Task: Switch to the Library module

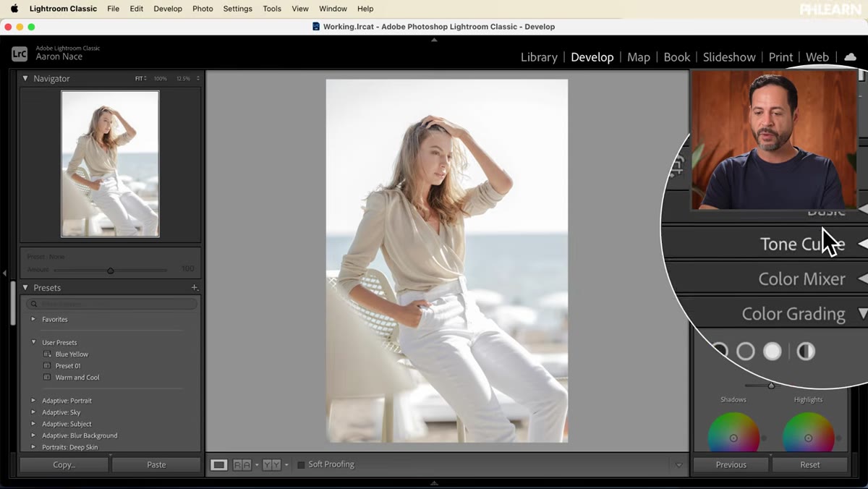Action: click(539, 57)
